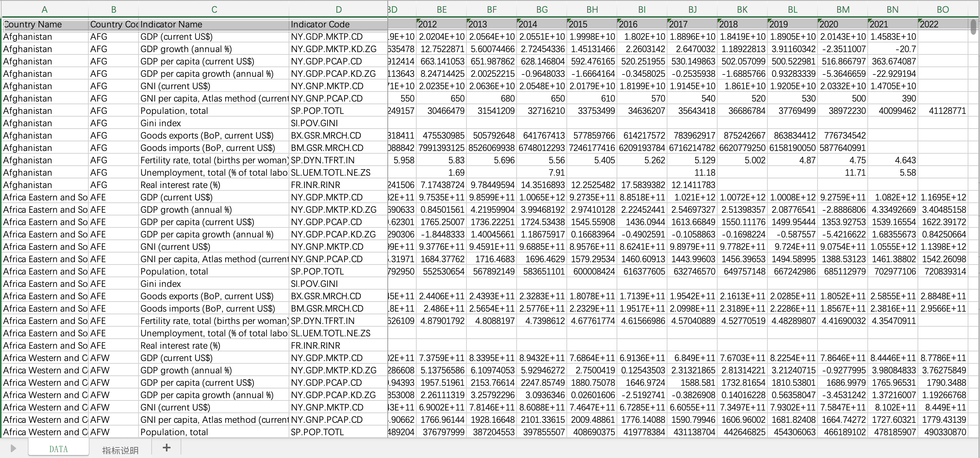Click the 'Country Name' header cell

click(45, 24)
